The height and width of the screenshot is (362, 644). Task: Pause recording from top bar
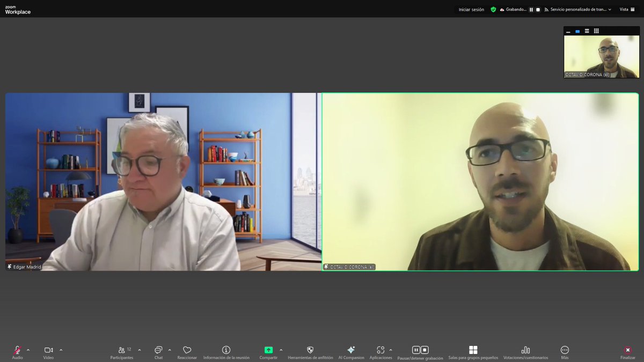[532, 9]
